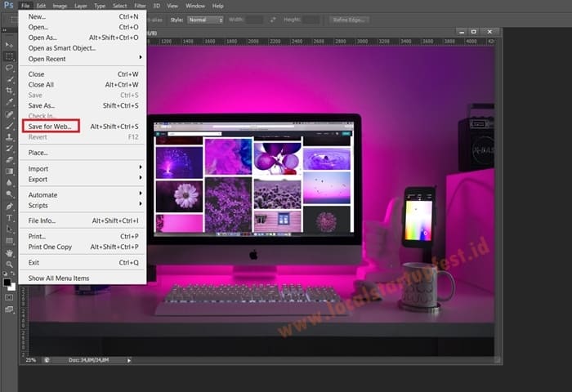Click the swap width and height arrows
The height and width of the screenshot is (392, 572).
point(273,20)
